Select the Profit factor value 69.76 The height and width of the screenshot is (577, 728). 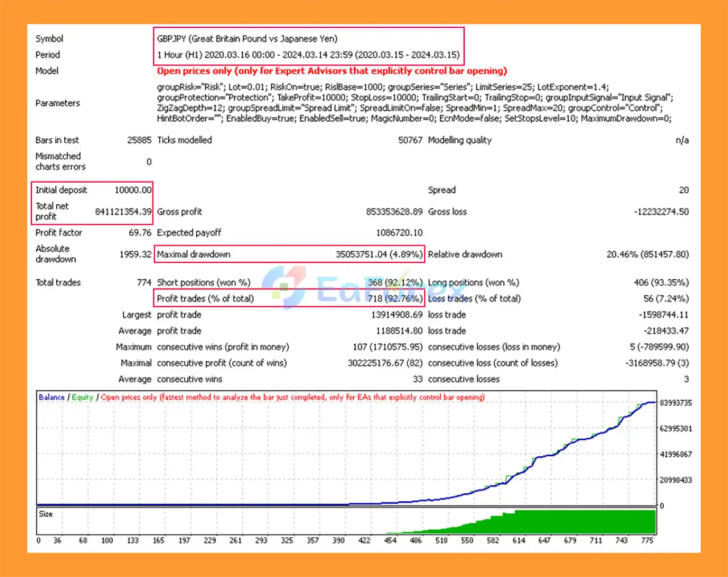140,233
